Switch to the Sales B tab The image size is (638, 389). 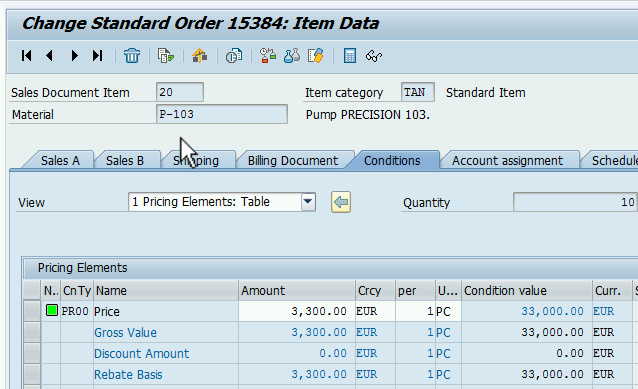125,161
